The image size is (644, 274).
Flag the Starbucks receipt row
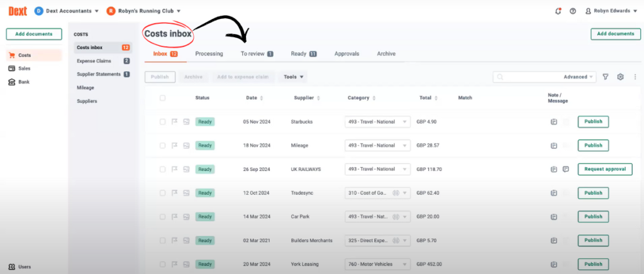pos(175,121)
